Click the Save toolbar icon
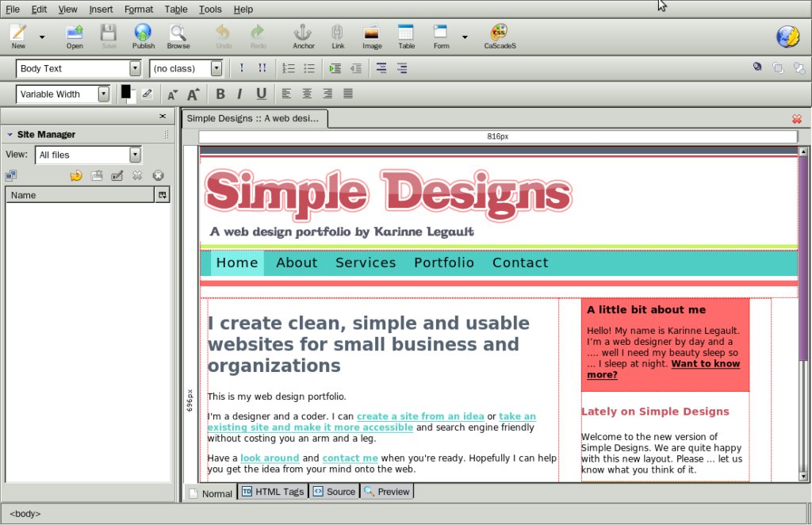Viewport: 812px width, 525px height. coord(109,36)
